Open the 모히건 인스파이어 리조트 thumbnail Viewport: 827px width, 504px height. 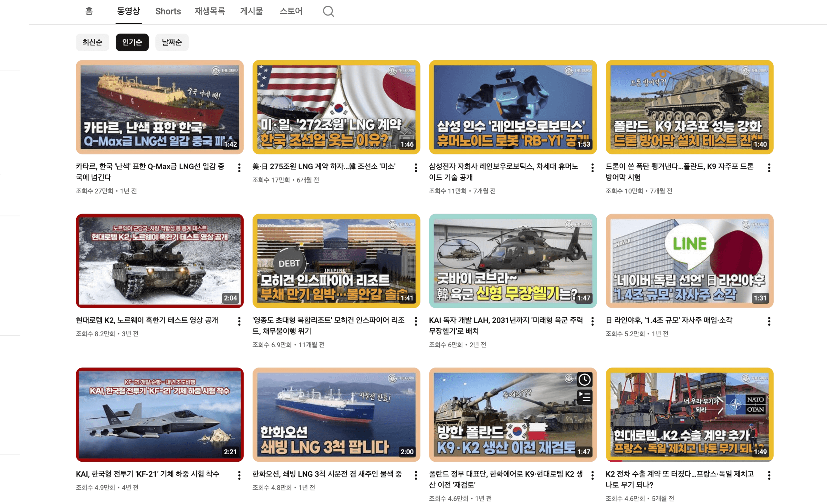point(336,261)
